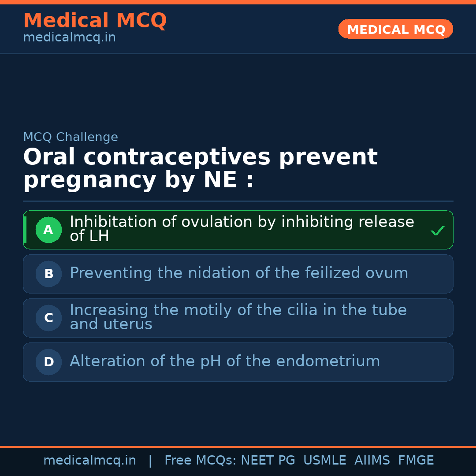The height and width of the screenshot is (476, 476).
Task: Open the medicalmcq.in link below the header title
Action: tap(69, 38)
